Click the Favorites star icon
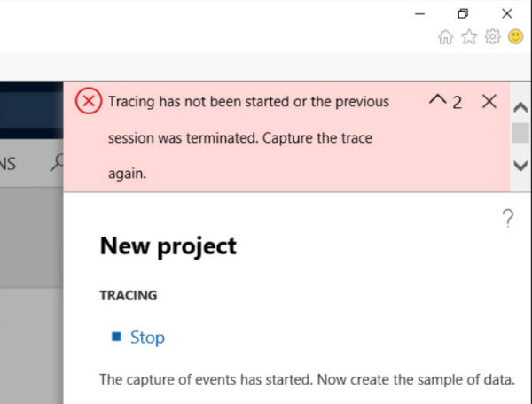Screen dimensions: 532x404 pos(469,37)
